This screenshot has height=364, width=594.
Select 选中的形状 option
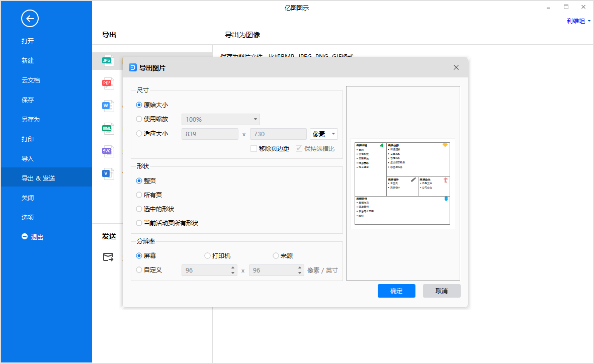coord(139,209)
